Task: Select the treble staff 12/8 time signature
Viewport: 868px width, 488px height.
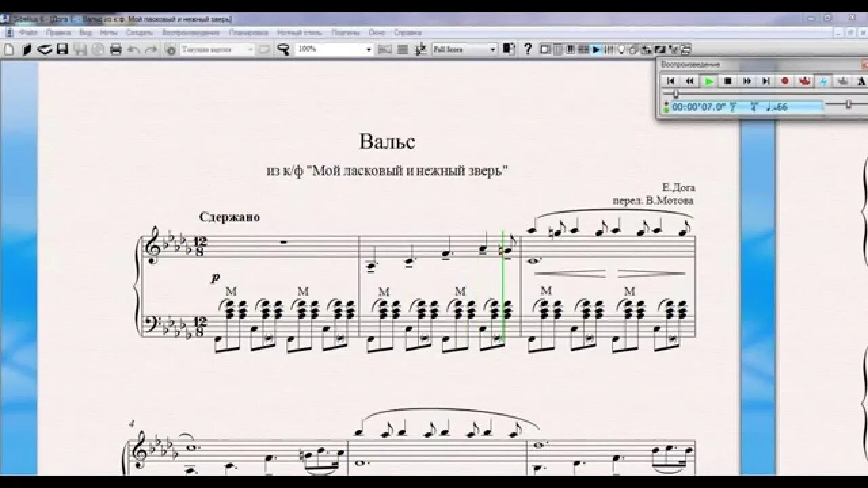Action: pyautogui.click(x=201, y=247)
